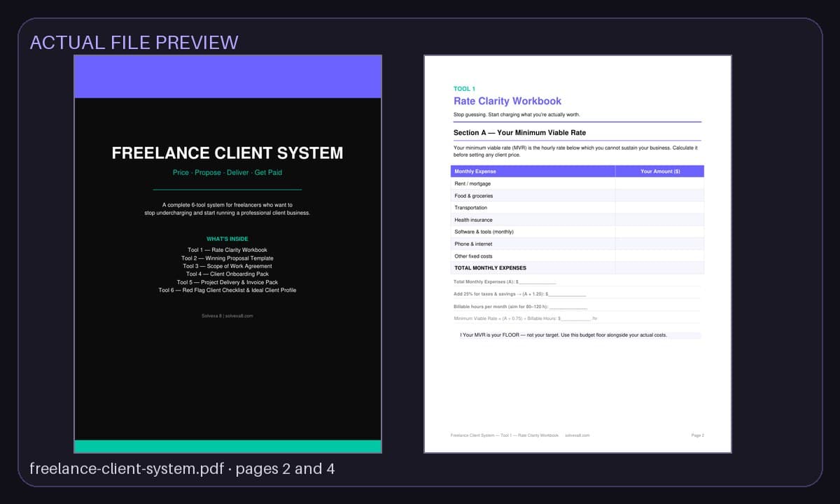Select 'Tool 5 — Project Delivery & Invoice Pack' line
This screenshot has height=504, width=840.
point(227,282)
